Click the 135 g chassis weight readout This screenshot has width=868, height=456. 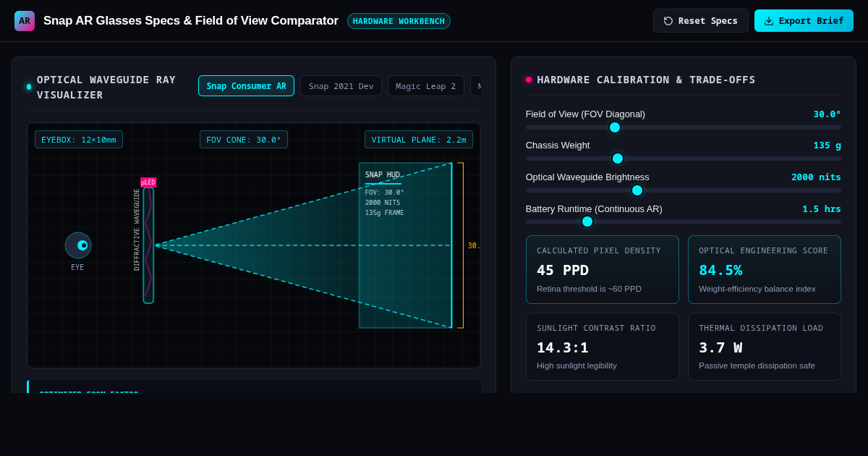point(827,145)
